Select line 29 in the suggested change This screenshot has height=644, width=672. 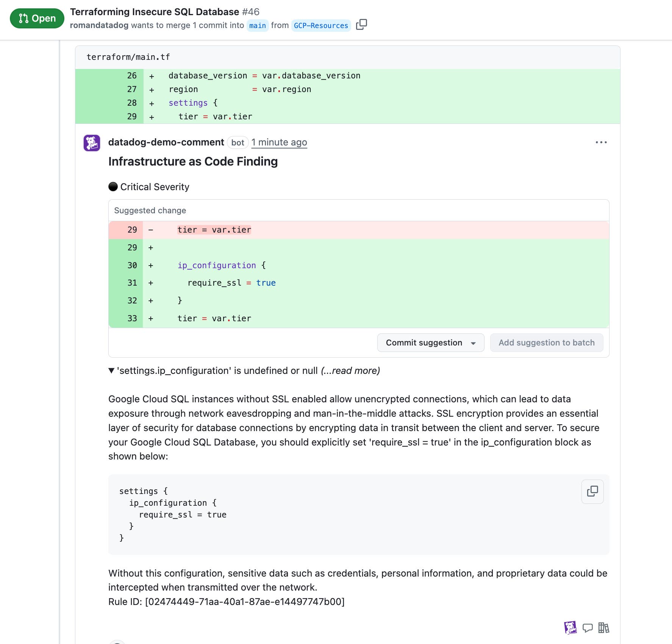point(132,230)
